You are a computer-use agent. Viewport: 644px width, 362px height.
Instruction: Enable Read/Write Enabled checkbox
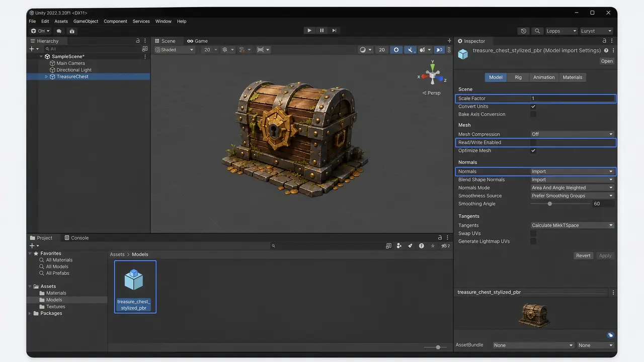click(533, 143)
